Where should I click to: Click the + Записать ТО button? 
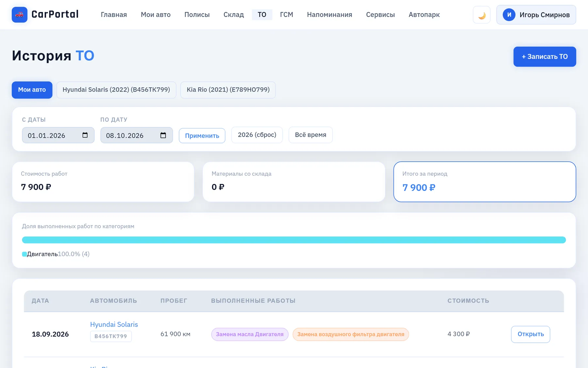pos(545,57)
